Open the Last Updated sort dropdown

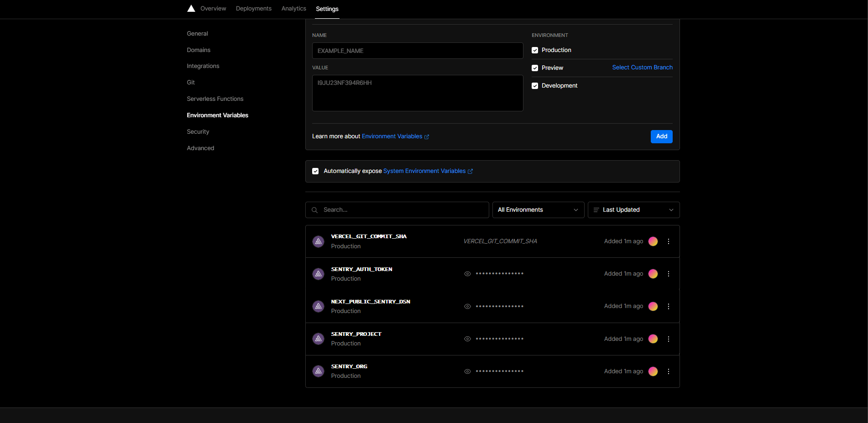633,210
